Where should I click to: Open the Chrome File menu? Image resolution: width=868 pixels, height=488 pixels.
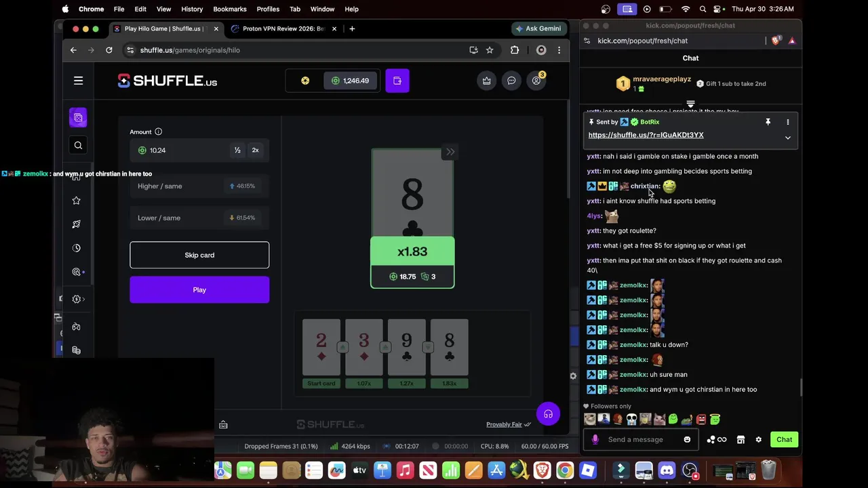pyautogui.click(x=119, y=9)
